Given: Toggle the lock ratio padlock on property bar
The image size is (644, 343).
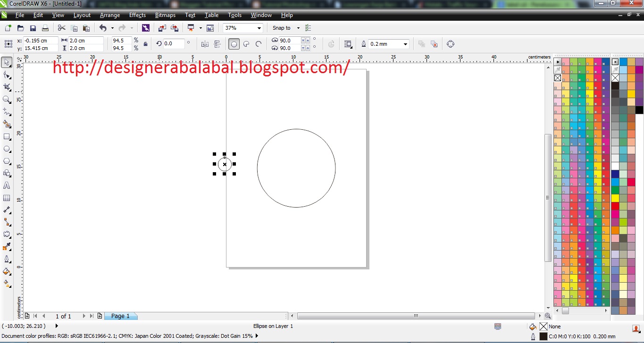Looking at the screenshot, I should (145, 43).
